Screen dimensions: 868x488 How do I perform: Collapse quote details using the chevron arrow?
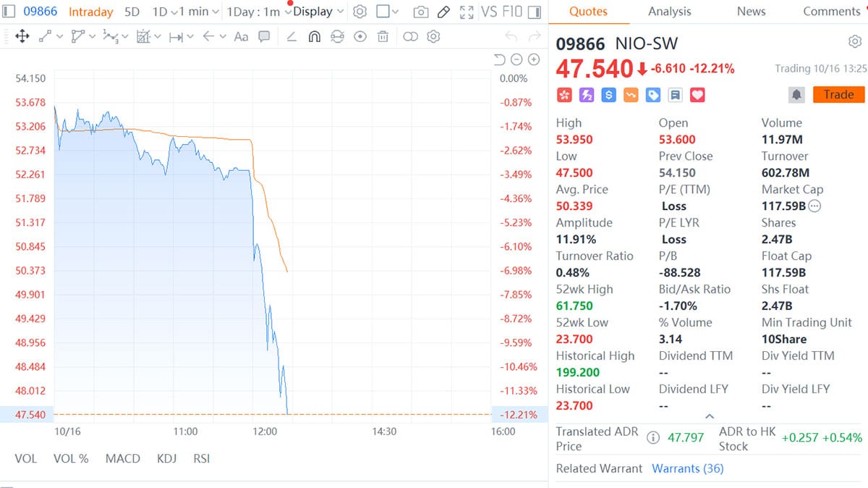pos(710,416)
